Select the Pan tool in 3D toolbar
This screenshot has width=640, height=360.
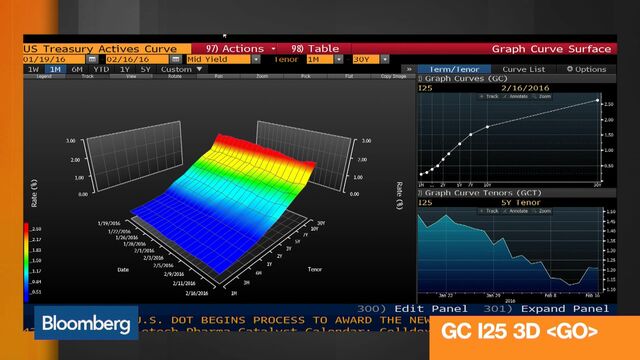coord(218,76)
